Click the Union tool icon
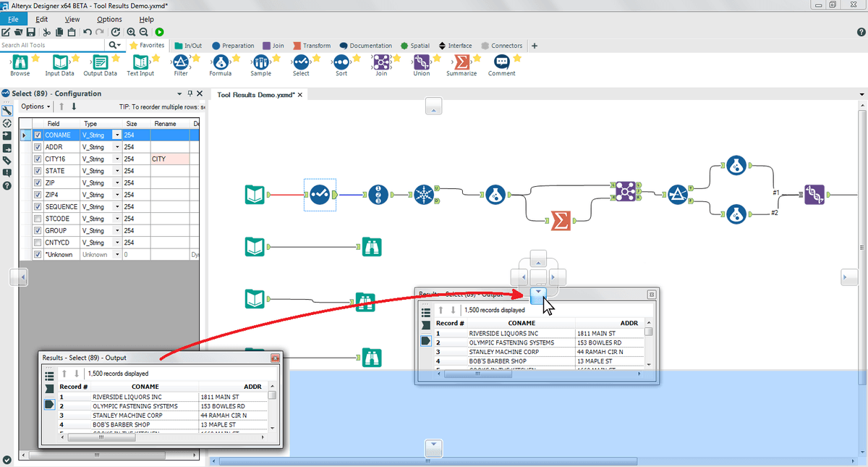The width and height of the screenshot is (868, 467). (x=421, y=63)
